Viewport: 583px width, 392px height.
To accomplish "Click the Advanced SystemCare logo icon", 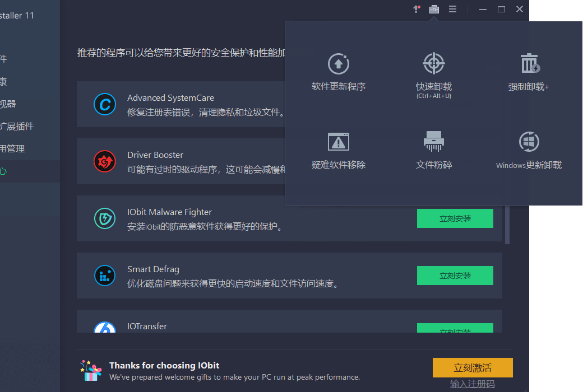I will [x=105, y=104].
